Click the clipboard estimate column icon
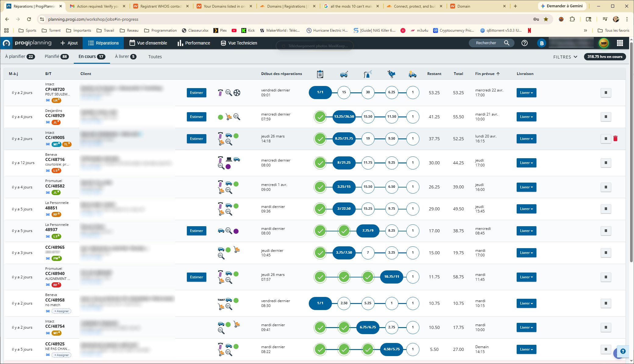This screenshot has height=364, width=634. (x=320, y=74)
